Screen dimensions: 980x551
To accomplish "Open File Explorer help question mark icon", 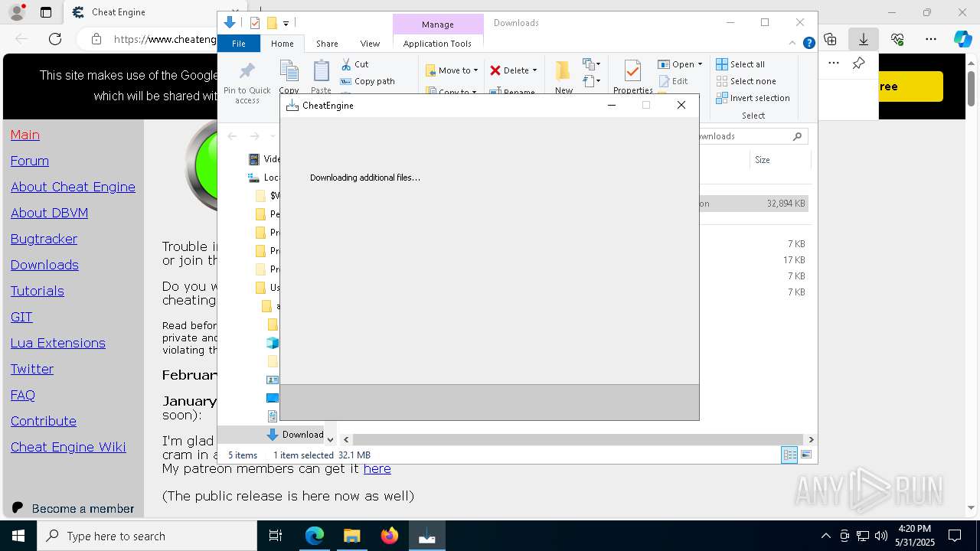I will (808, 43).
